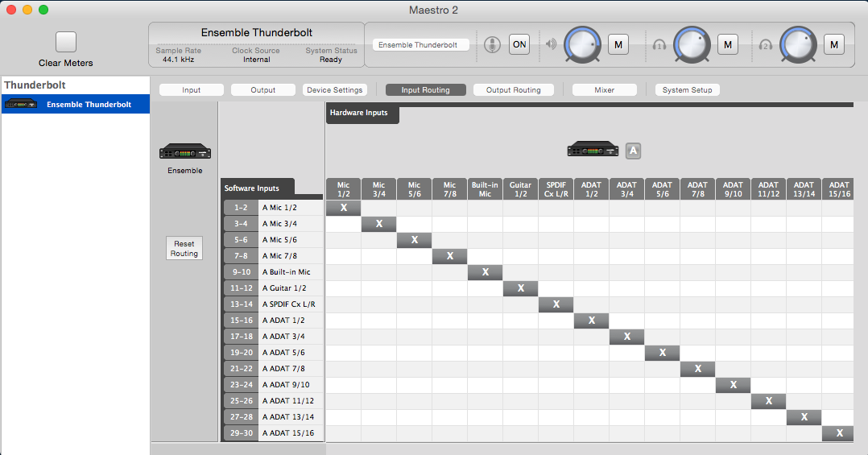The image size is (868, 455).
Task: Click the ADAT 15/16 column header
Action: coord(838,188)
